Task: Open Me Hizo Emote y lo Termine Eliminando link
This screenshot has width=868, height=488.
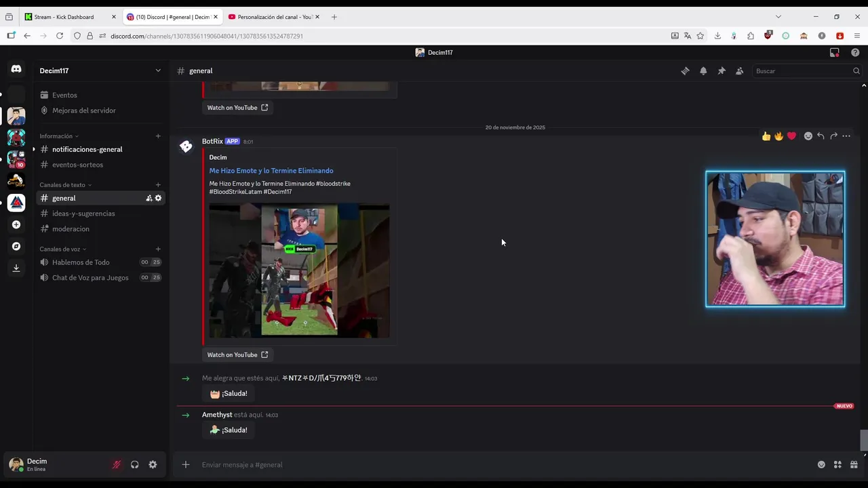Action: [x=271, y=171]
